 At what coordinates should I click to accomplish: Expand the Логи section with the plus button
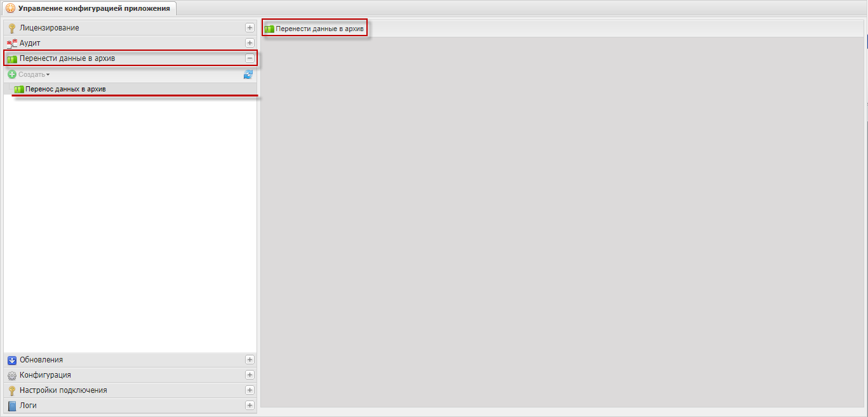click(250, 406)
